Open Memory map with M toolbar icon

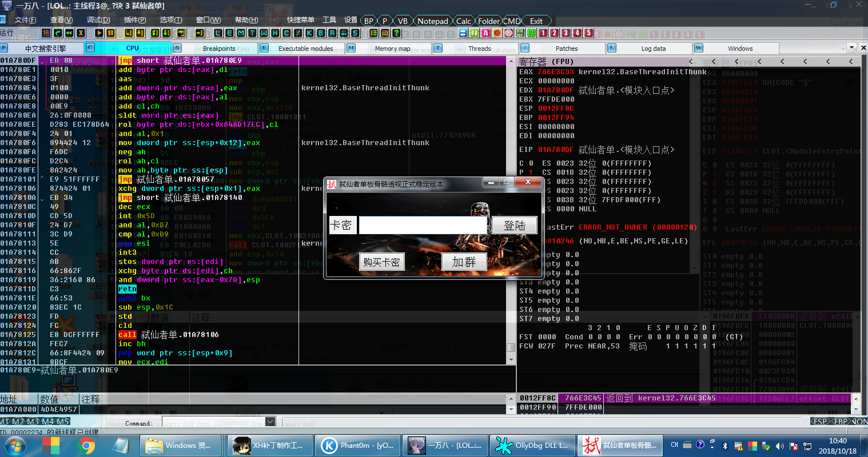pos(241,33)
